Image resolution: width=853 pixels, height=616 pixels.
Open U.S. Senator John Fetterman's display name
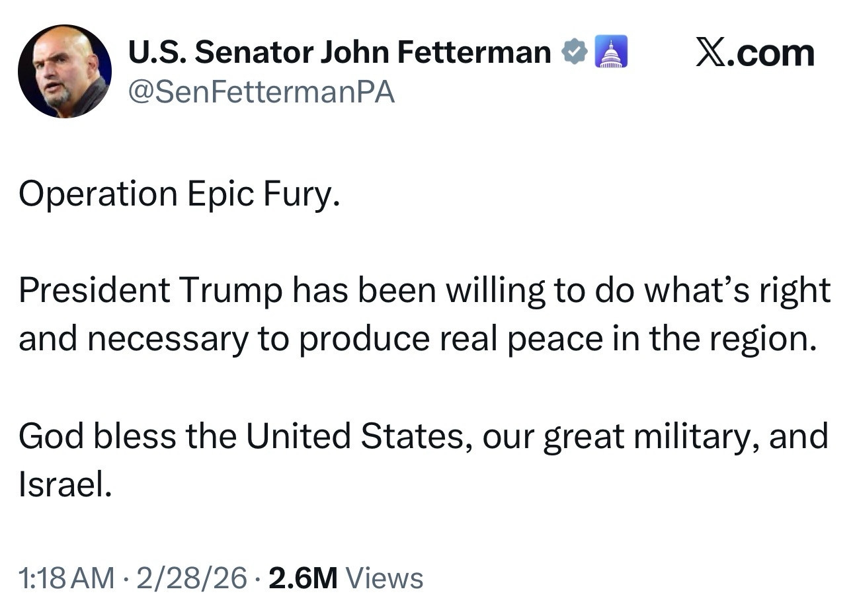(339, 52)
